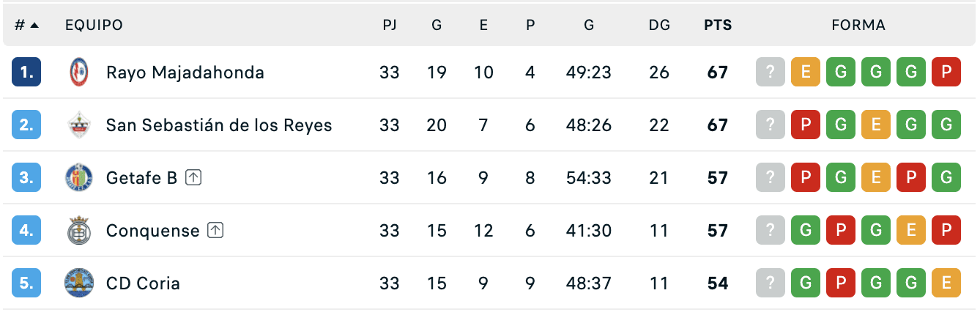
Task: Click the San Sebastián de los Reyes crest
Action: coord(78,125)
